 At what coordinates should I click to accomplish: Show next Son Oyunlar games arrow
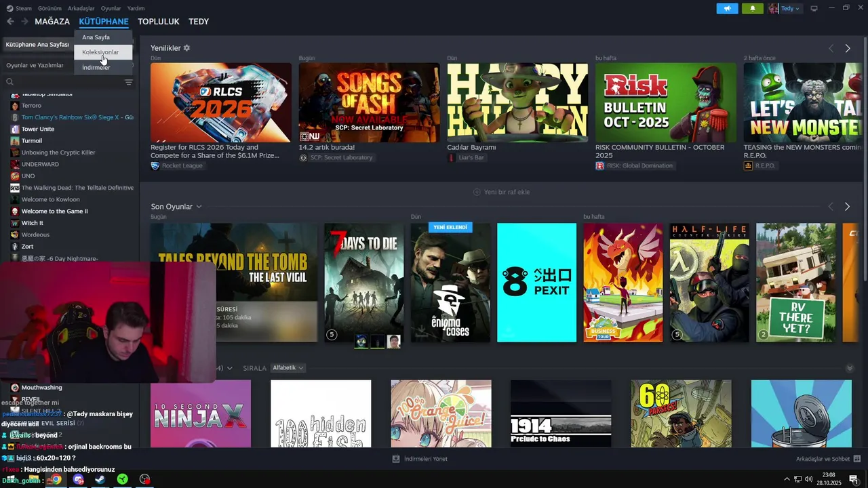tap(847, 206)
